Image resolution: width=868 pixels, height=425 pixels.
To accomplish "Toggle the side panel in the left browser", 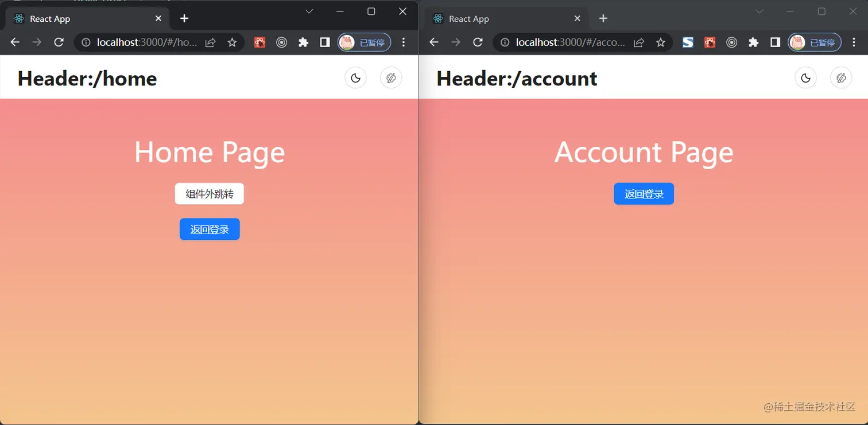I will (x=325, y=42).
